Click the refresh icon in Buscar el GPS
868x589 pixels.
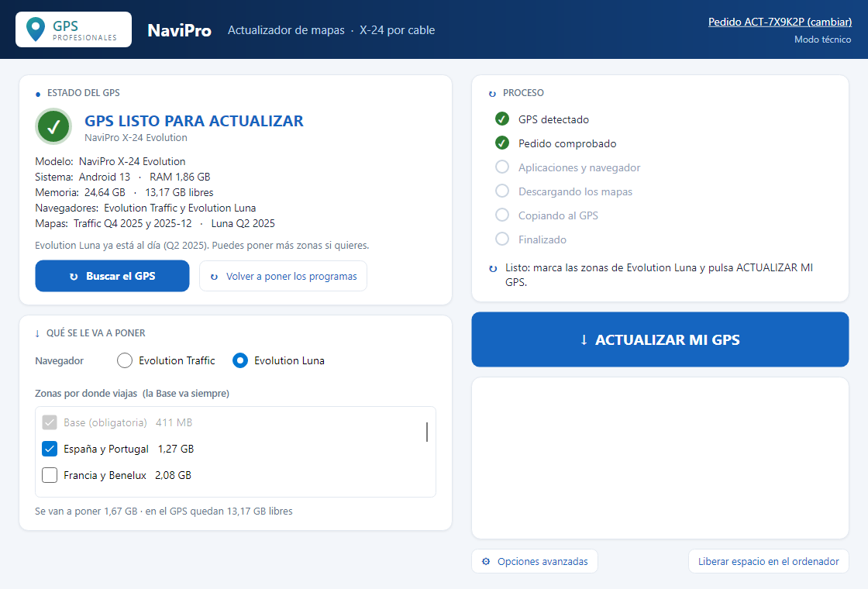point(74,276)
